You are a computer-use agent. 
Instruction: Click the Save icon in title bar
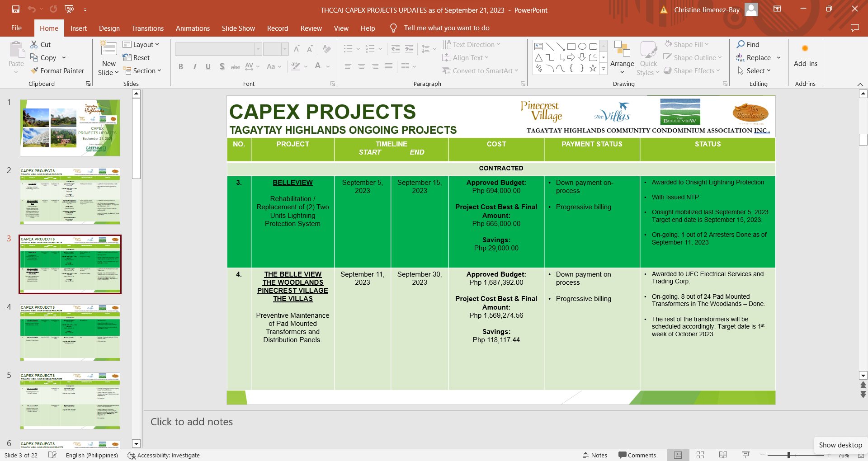(x=16, y=9)
